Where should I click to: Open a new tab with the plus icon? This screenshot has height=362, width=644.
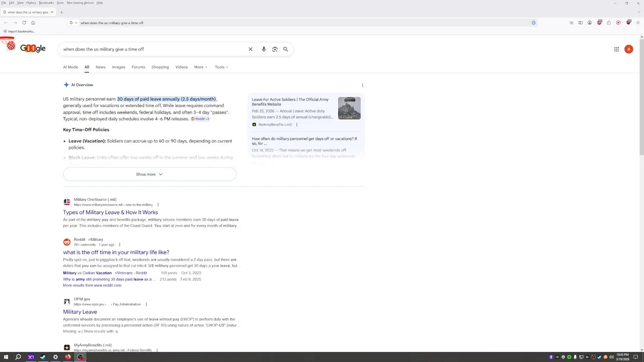coord(61,12)
